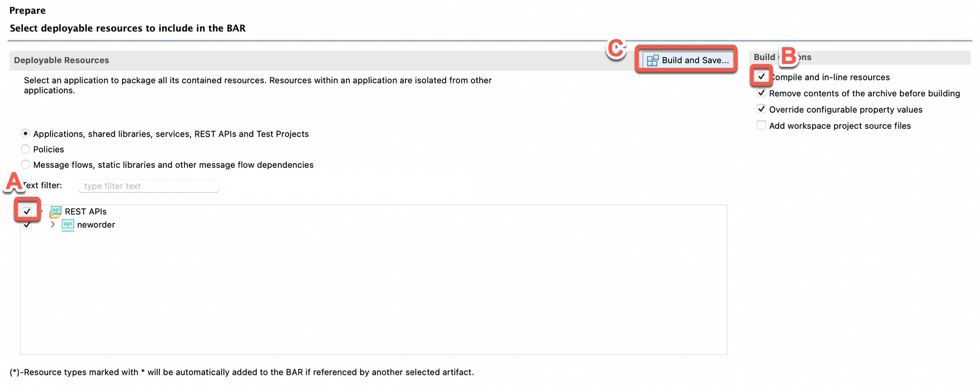Untick the neworder checkbox
The image size is (980, 385).
tap(27, 226)
